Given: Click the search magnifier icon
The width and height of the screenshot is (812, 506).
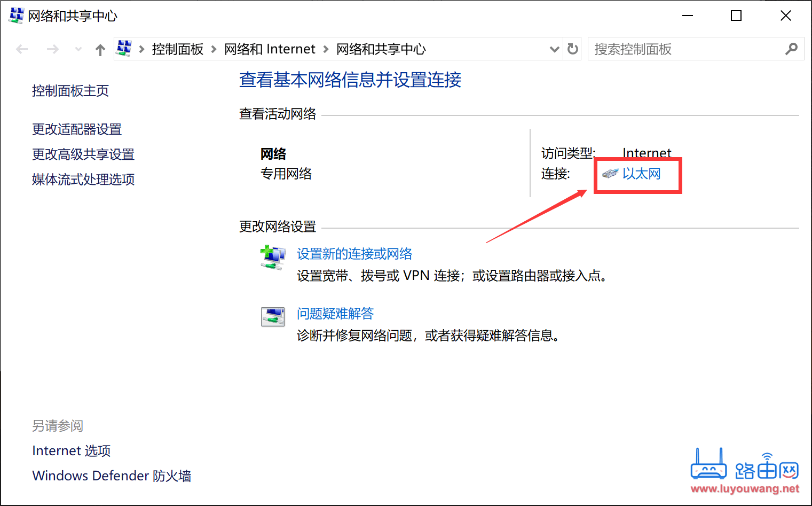Looking at the screenshot, I should pos(792,49).
